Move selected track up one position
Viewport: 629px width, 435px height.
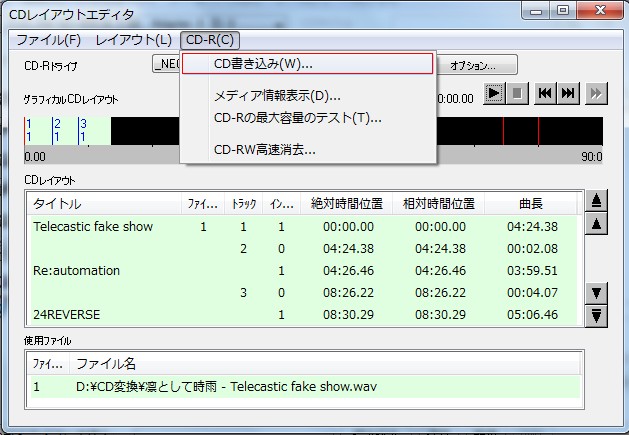[x=596, y=223]
